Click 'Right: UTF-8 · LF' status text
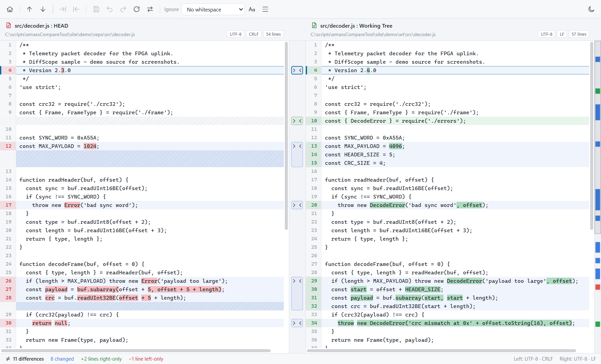This screenshot has height=364, width=601. [578, 359]
